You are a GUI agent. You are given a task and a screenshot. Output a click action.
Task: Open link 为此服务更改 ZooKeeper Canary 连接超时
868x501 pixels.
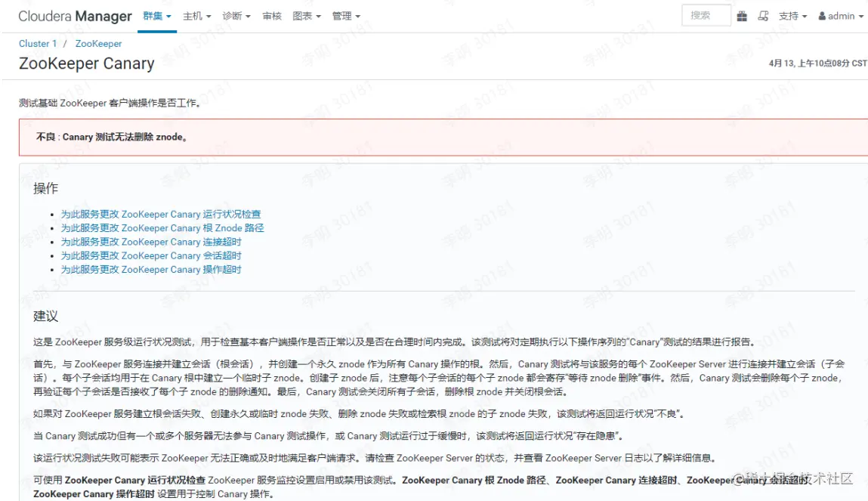(x=151, y=241)
